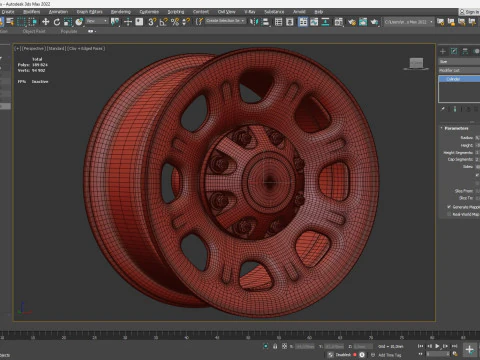Screen dimensions: 480x360
Task: Open the Perspective viewport label menu
Action: tap(33, 49)
